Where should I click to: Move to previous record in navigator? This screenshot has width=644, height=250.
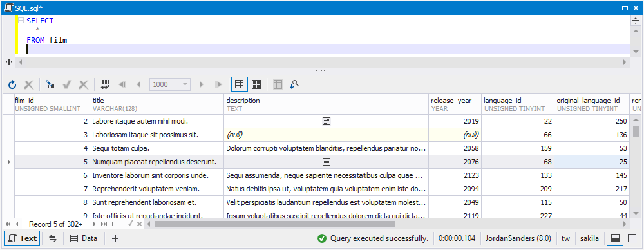pos(17,224)
